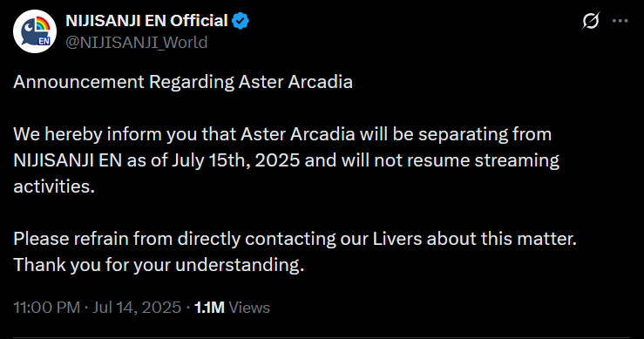644x339 pixels.
Task: Click the sentence starting Please refrain from
Action: (295, 239)
